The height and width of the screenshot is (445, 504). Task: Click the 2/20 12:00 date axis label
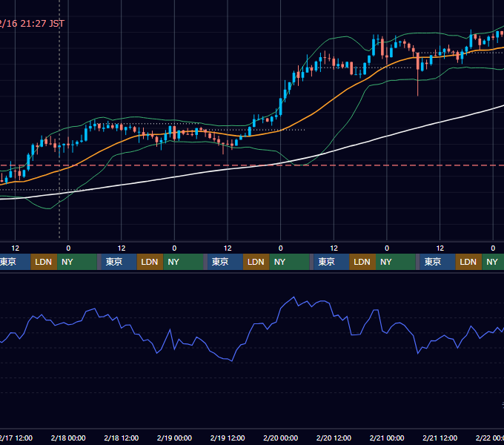coord(334,438)
